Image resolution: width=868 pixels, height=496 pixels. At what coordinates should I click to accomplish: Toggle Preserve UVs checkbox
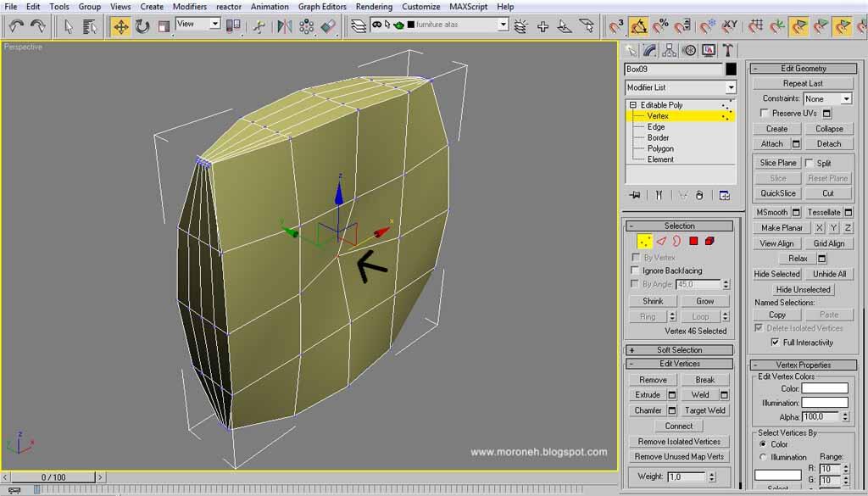pos(765,113)
